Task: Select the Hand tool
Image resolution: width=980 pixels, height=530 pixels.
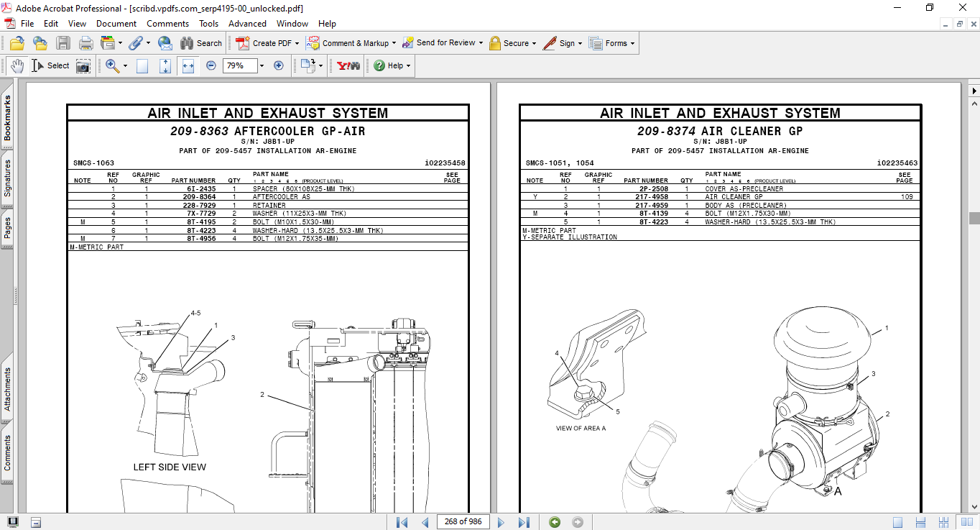Action: pyautogui.click(x=16, y=65)
